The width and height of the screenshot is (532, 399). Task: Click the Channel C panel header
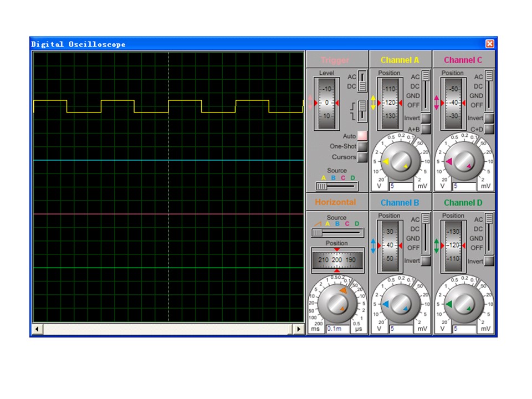463,60
